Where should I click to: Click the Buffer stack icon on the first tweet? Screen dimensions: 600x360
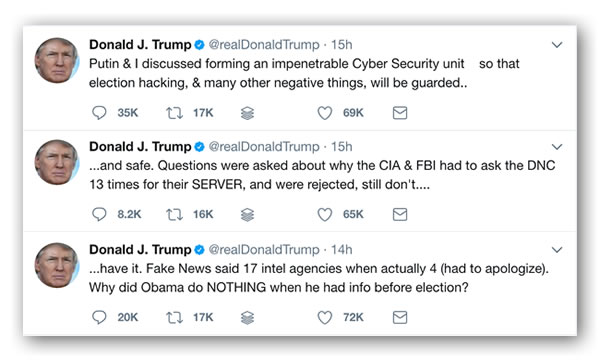(247, 113)
